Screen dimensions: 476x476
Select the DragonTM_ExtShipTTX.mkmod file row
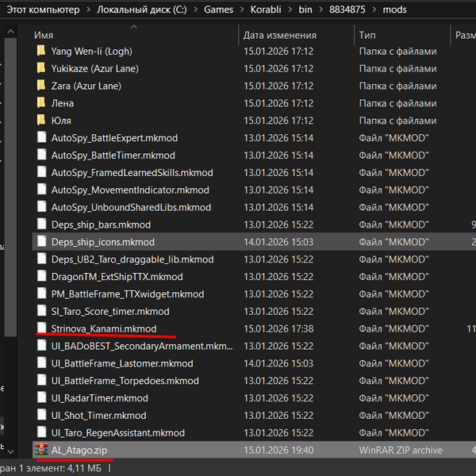pyautogui.click(x=117, y=277)
